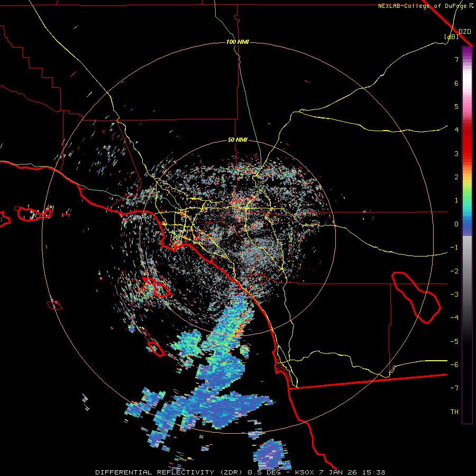Click the color scale value 4
The width and height of the screenshot is (476, 476).
tap(456, 130)
